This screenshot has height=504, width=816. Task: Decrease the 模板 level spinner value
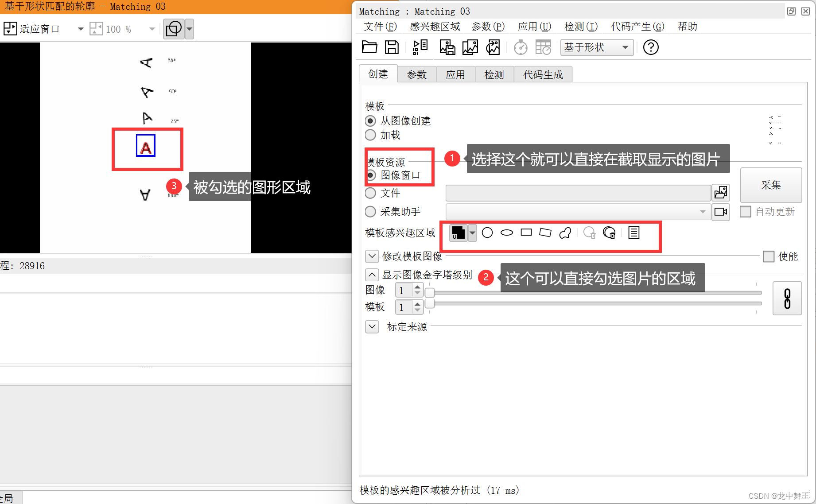click(417, 310)
